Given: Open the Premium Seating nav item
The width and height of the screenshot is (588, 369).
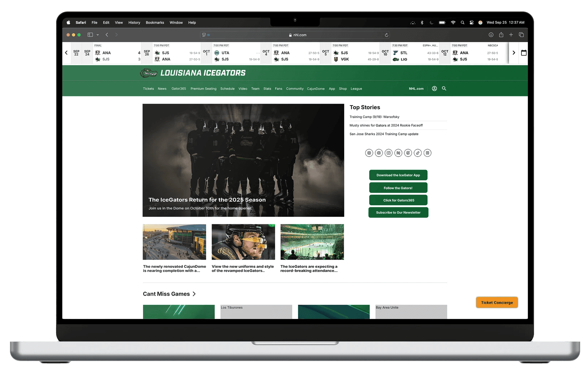Looking at the screenshot, I should (204, 89).
